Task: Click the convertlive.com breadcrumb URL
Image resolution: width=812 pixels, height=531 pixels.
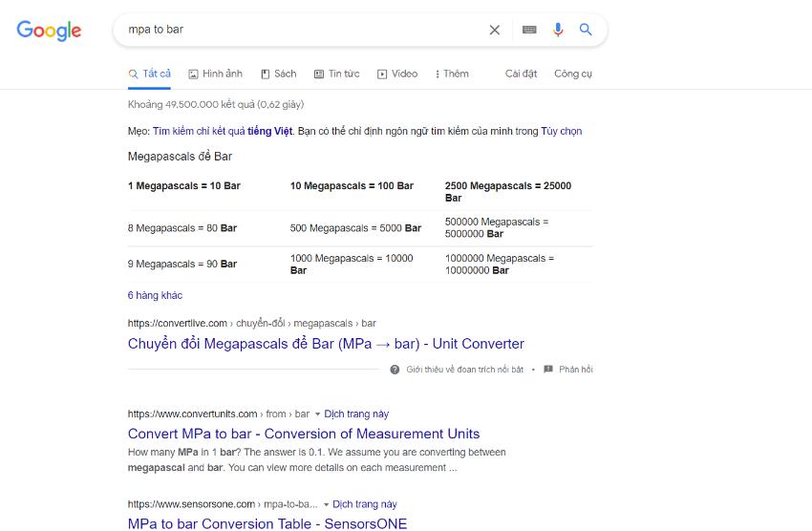Action: click(251, 324)
